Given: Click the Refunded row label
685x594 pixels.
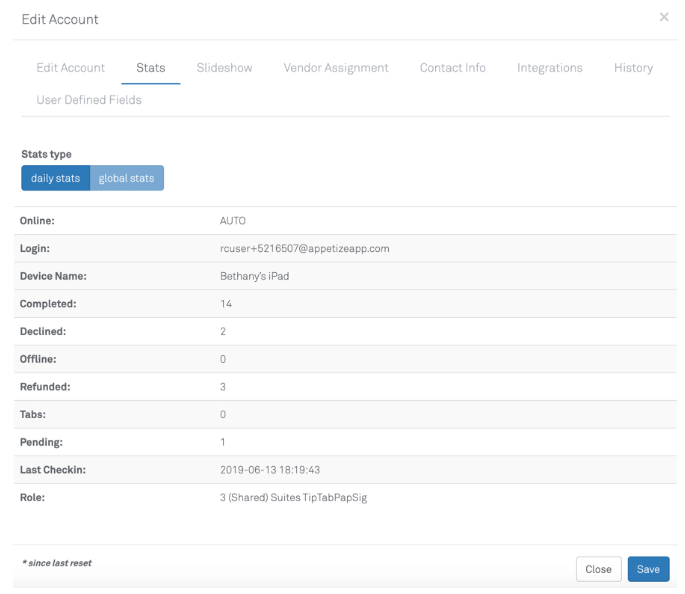Looking at the screenshot, I should (45, 386).
